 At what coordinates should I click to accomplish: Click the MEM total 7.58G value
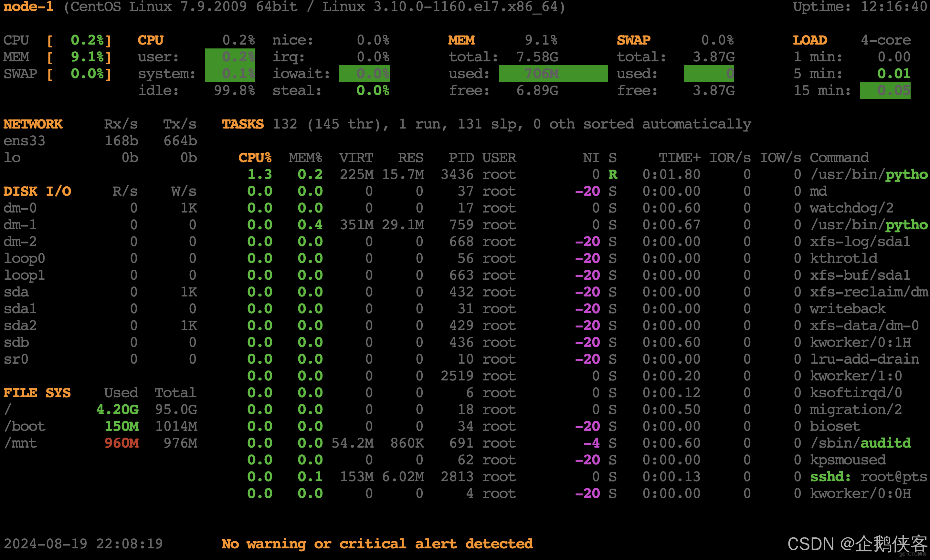(x=537, y=57)
